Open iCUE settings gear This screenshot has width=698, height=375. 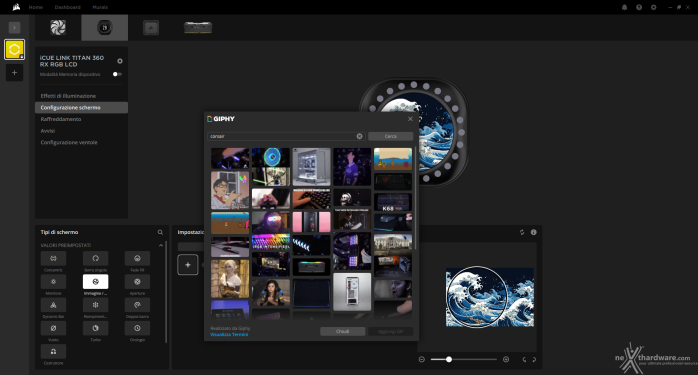tap(653, 7)
